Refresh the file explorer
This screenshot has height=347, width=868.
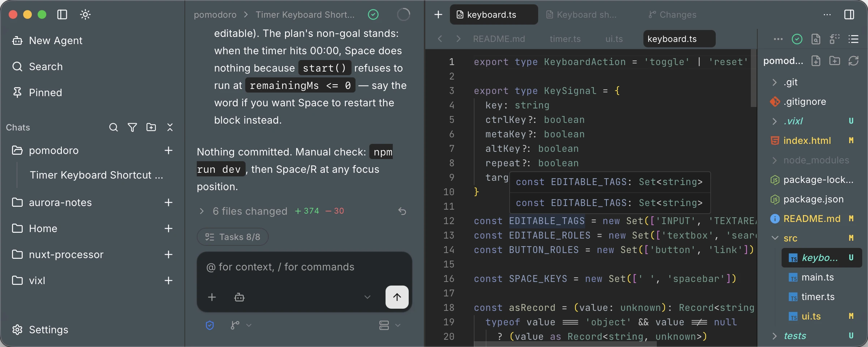tap(854, 61)
